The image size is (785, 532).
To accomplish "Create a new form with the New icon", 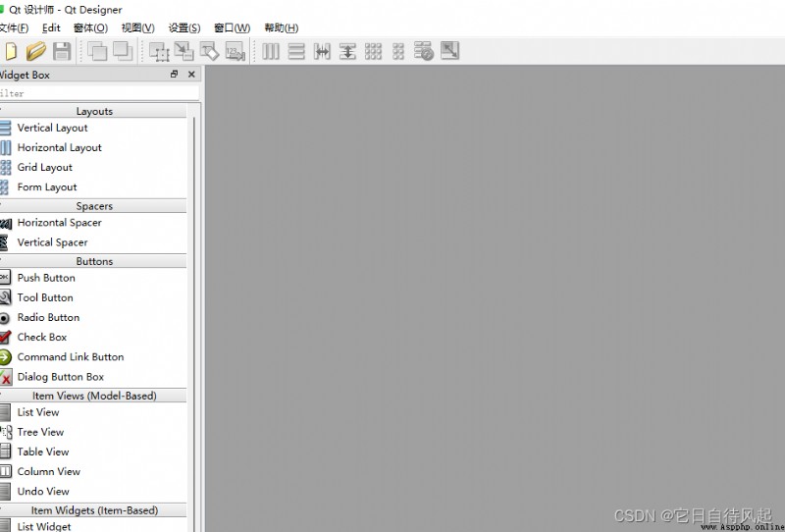I will click(x=11, y=51).
